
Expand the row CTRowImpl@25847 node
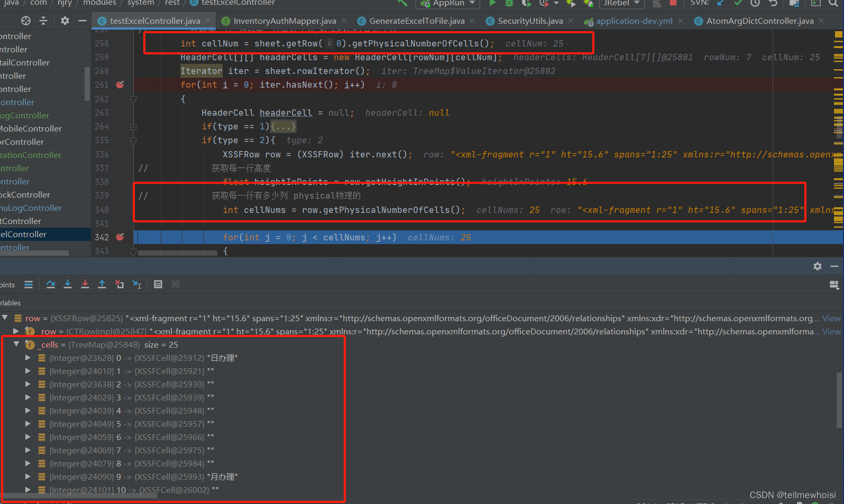(x=16, y=331)
